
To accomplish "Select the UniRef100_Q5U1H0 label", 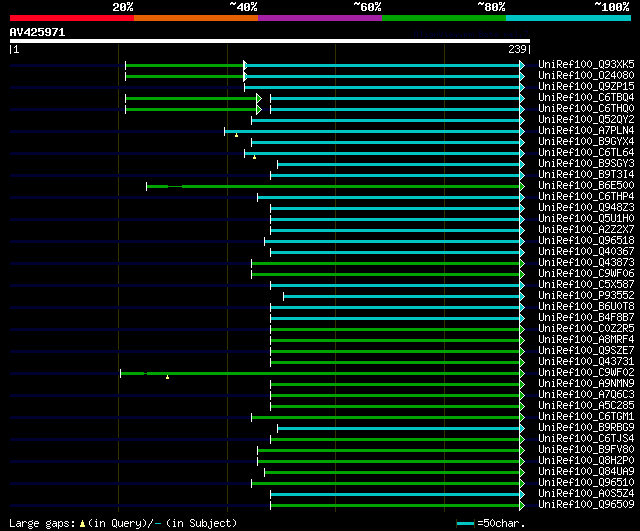I will pyautogui.click(x=586, y=219).
